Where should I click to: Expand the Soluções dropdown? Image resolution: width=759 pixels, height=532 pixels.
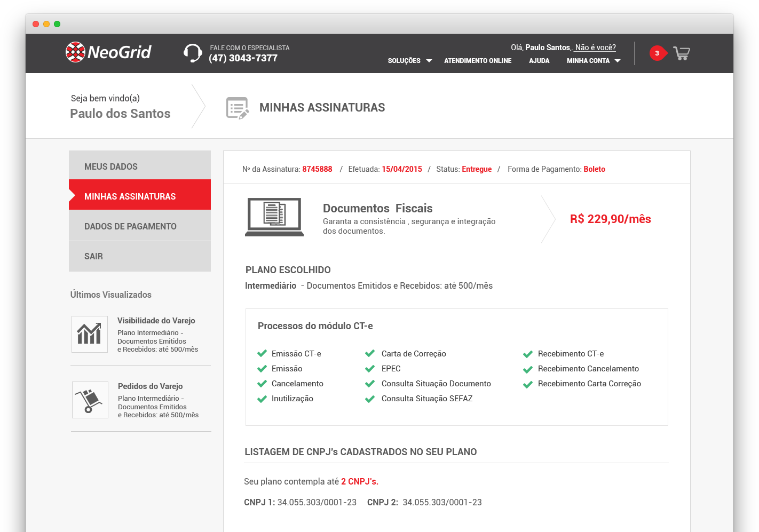(x=409, y=60)
